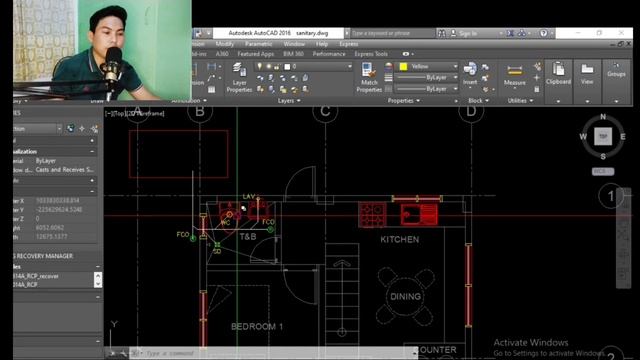The image size is (640, 360).
Task: Click the yellow color swatch
Action: click(x=403, y=66)
